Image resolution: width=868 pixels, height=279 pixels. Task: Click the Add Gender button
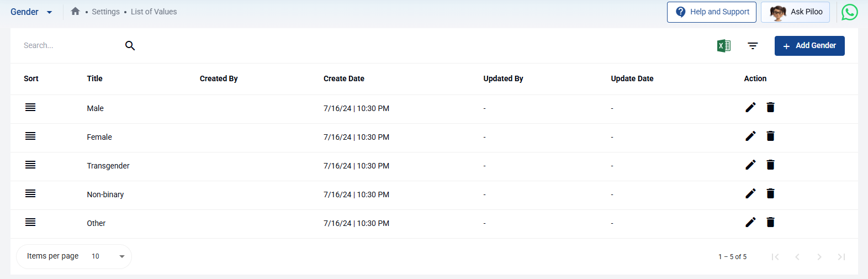pos(809,46)
